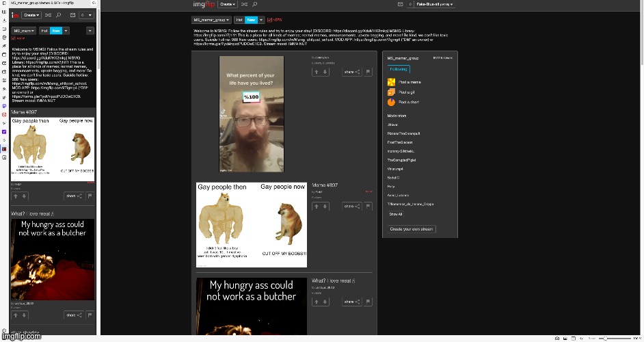Click Show All moderators button
Viewport: 644px width, 342px height.
(x=396, y=214)
